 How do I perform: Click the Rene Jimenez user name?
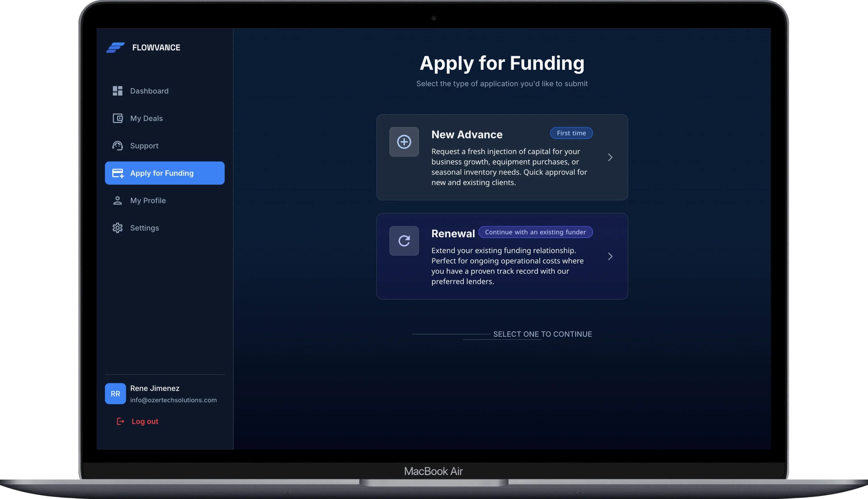point(155,388)
